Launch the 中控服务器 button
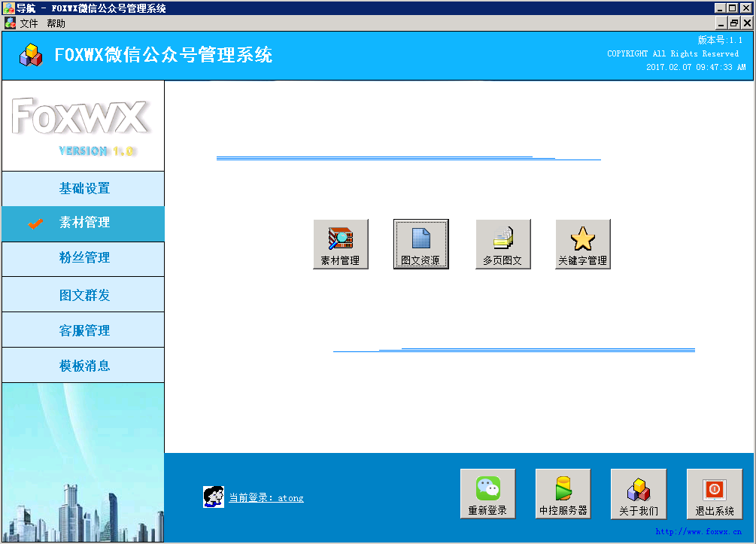756x544 pixels. coord(563,494)
